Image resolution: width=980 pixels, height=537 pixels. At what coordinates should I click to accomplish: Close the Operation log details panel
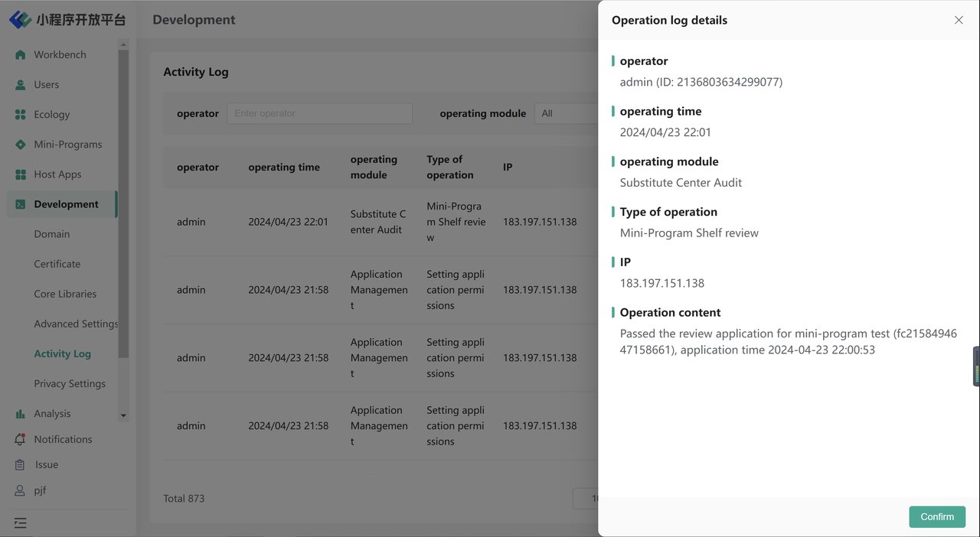(959, 21)
